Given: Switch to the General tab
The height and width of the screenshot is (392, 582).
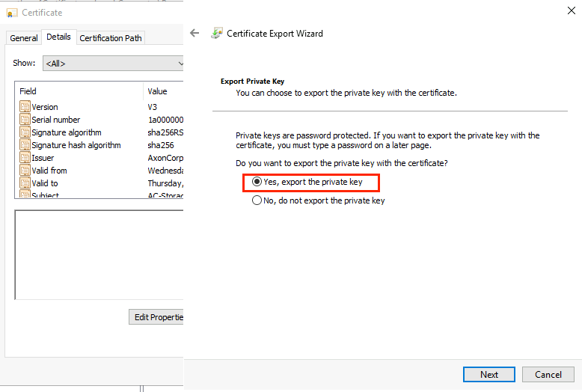Looking at the screenshot, I should [x=24, y=38].
